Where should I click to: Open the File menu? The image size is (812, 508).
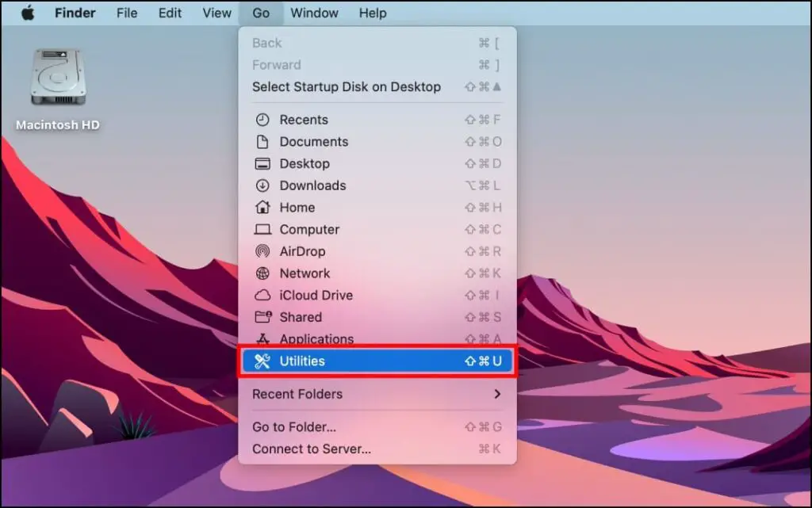(127, 13)
